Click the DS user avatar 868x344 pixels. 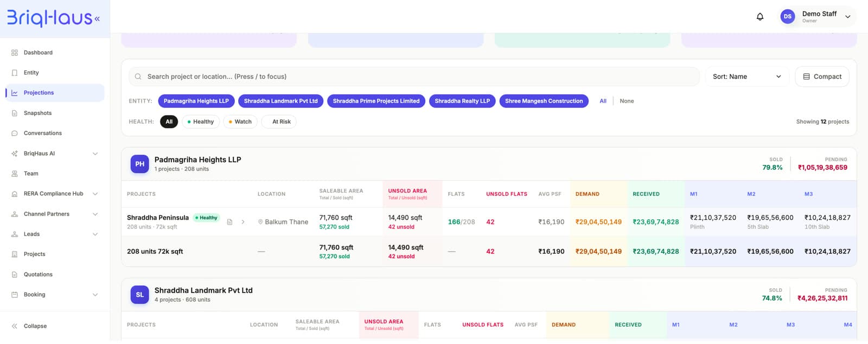pos(788,17)
